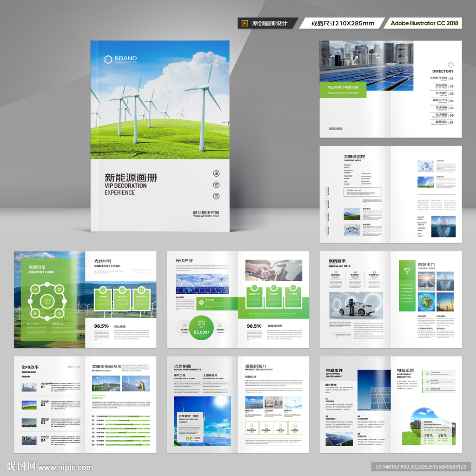Click the white trophy icon
Viewport: 476px width, 476px height.
(407, 271)
